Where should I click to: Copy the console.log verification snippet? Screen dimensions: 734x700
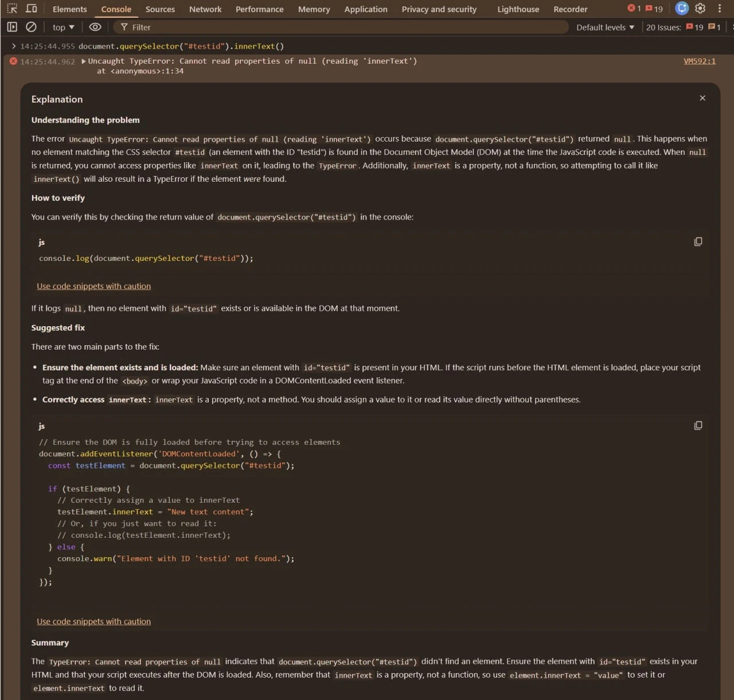pyautogui.click(x=698, y=241)
